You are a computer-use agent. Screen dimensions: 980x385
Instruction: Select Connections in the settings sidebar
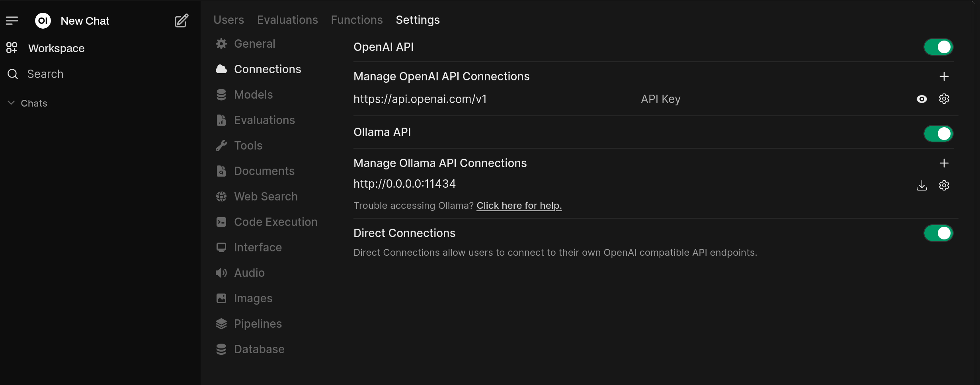(267, 69)
